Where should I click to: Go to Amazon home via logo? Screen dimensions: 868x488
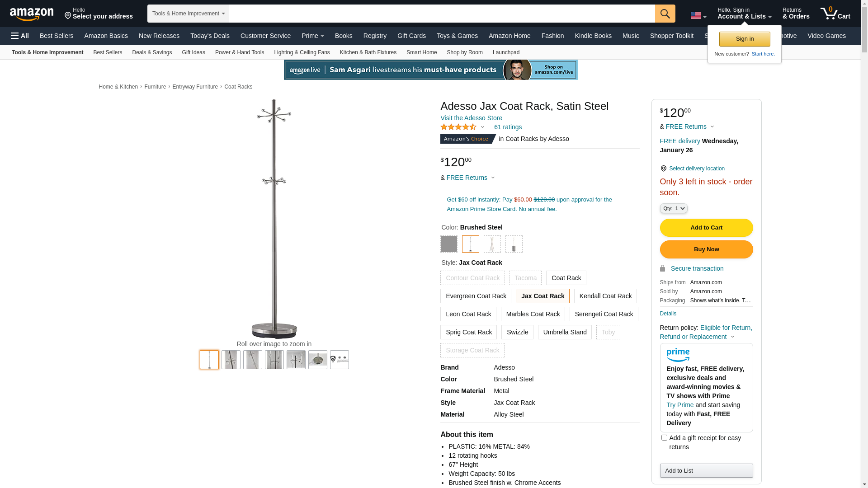(32, 14)
